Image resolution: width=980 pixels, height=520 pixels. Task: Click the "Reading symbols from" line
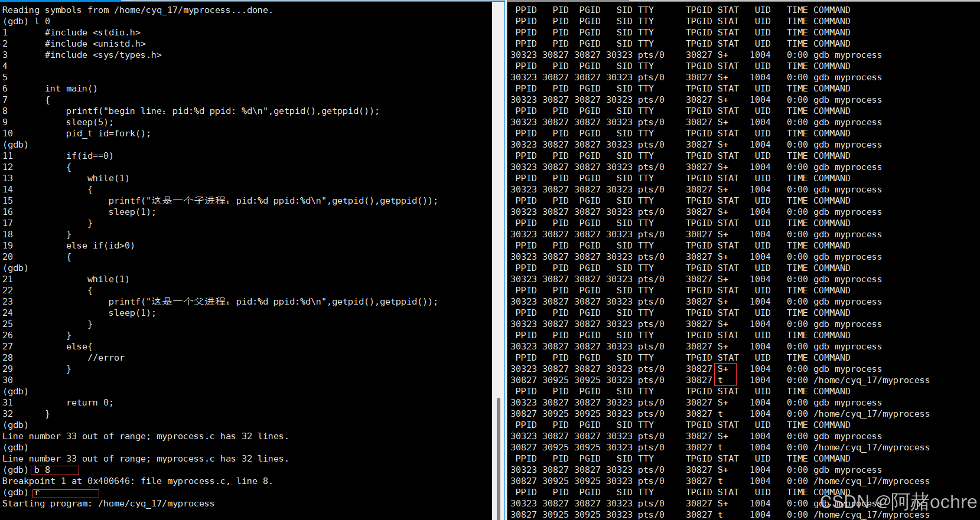pyautogui.click(x=137, y=10)
